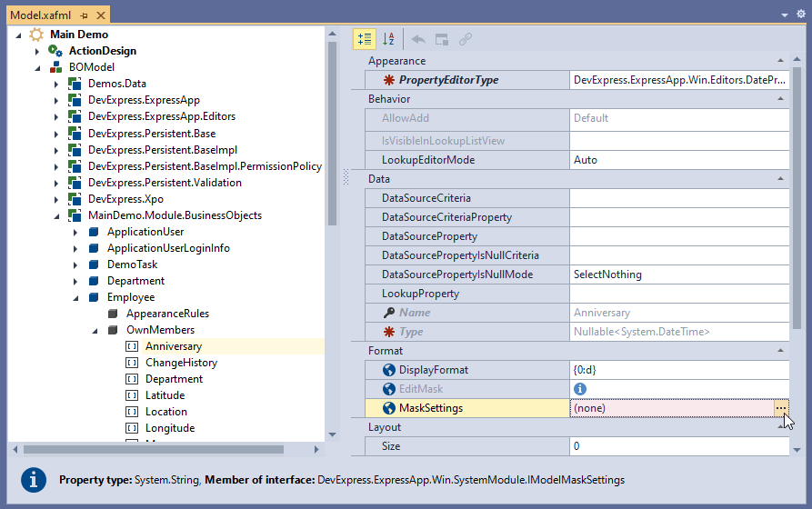Click the red asterisk beside Type property

(389, 332)
